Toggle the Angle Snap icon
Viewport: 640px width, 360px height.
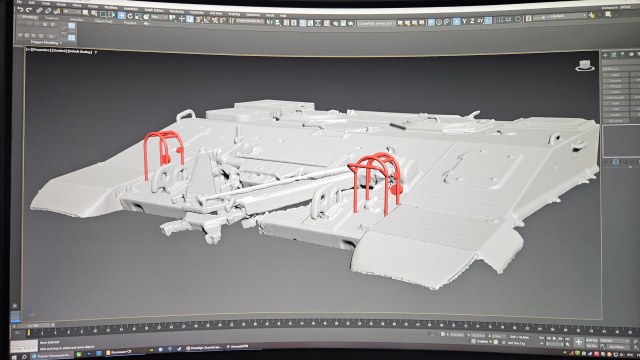point(207,20)
